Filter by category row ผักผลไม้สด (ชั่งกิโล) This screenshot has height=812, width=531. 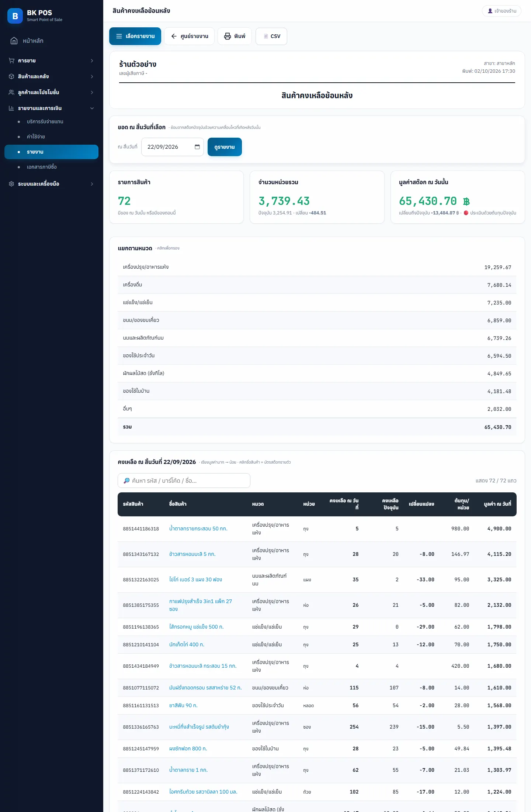pos(317,374)
